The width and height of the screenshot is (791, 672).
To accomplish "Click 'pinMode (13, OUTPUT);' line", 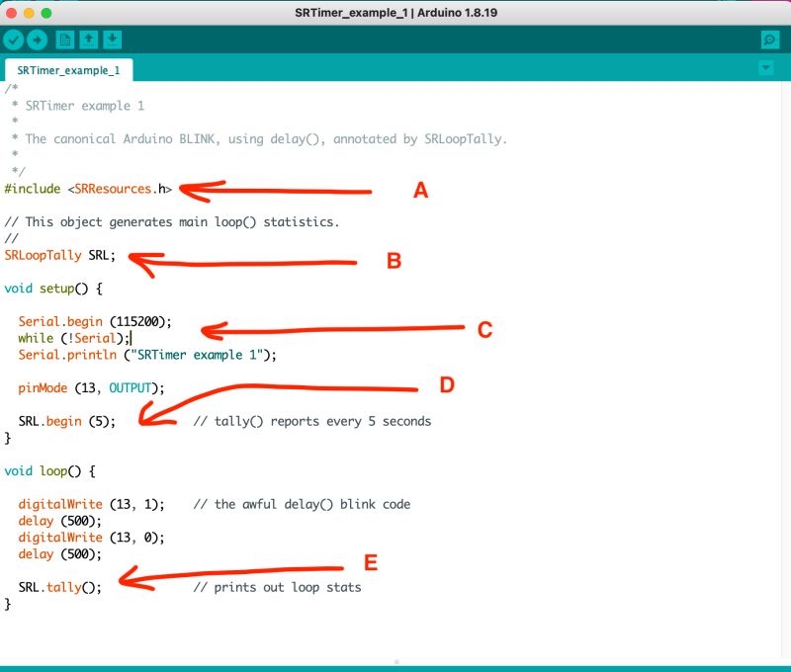I will 91,388.
